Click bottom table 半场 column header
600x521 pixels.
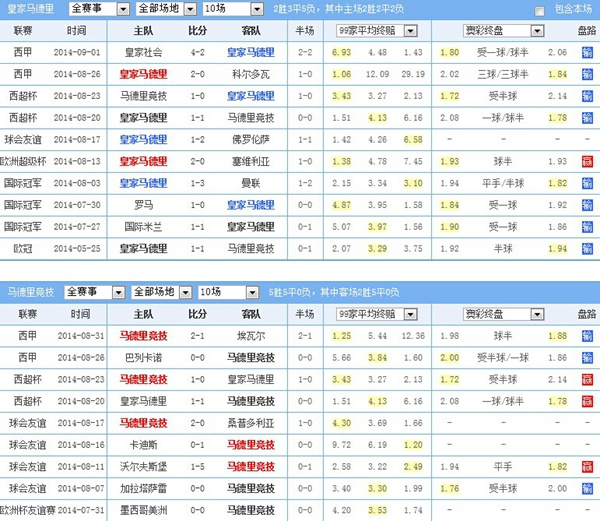click(x=305, y=314)
